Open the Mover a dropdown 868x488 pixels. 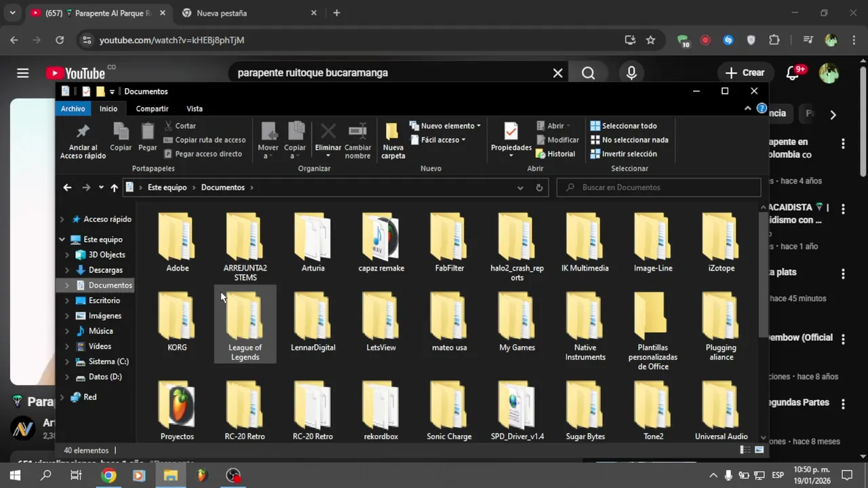click(268, 141)
